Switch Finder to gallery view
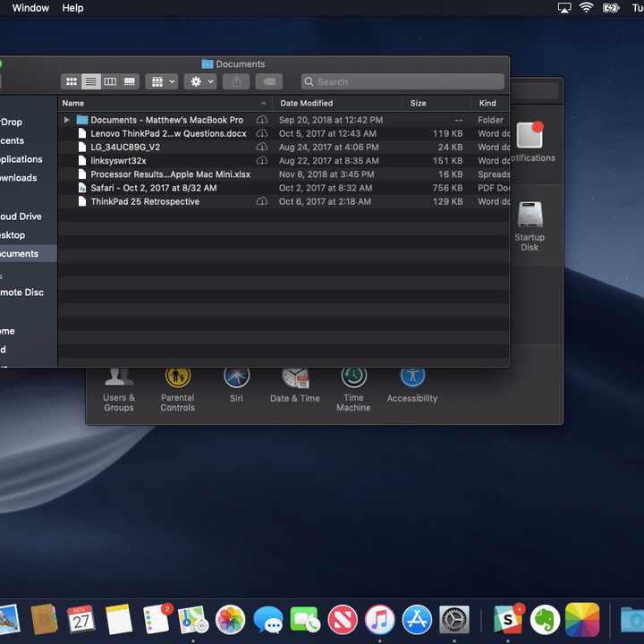 130,81
